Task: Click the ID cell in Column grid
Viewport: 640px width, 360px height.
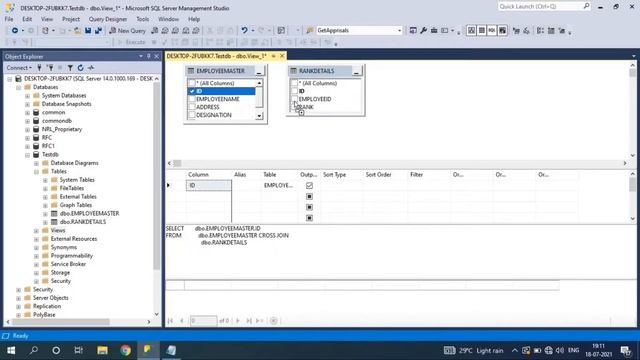Action: point(209,186)
